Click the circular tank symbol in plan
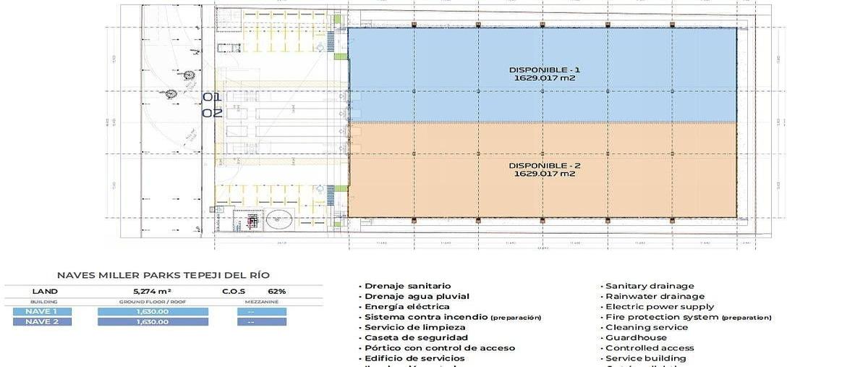The image size is (868, 367). click(x=278, y=219)
